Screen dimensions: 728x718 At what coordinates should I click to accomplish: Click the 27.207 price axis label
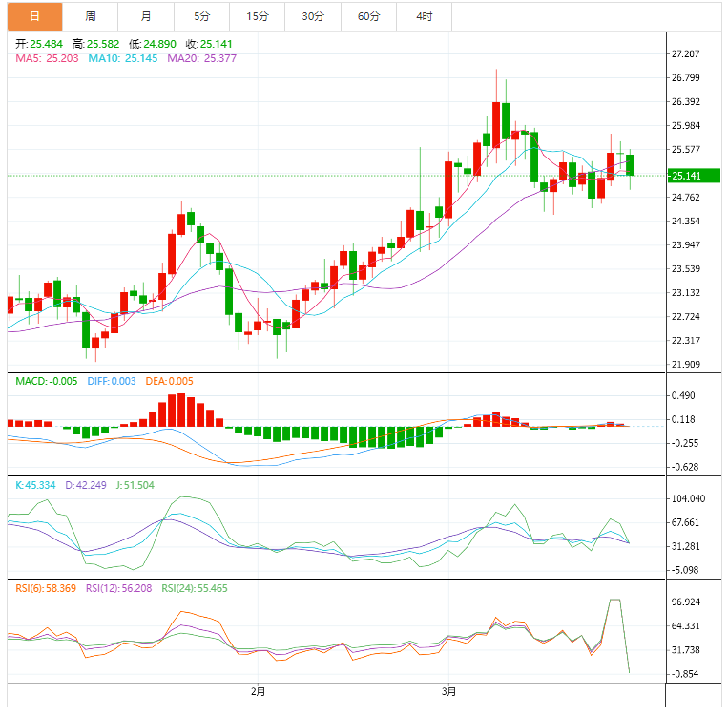(686, 53)
